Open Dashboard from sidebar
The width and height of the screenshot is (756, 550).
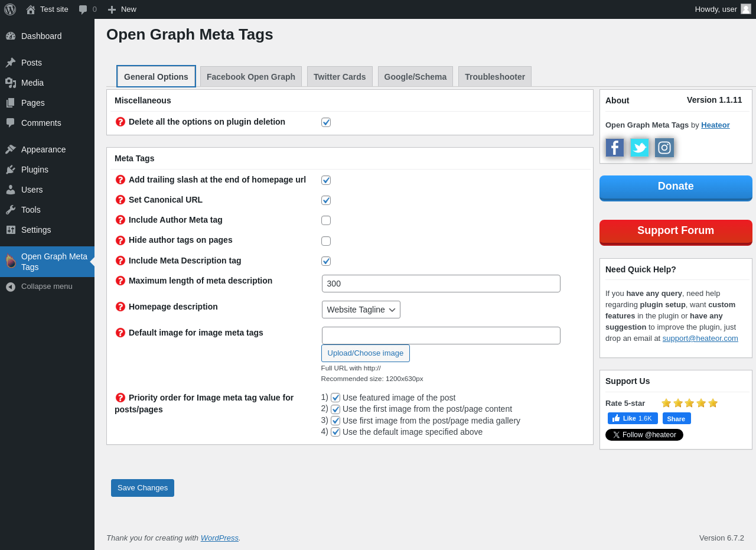(x=47, y=36)
